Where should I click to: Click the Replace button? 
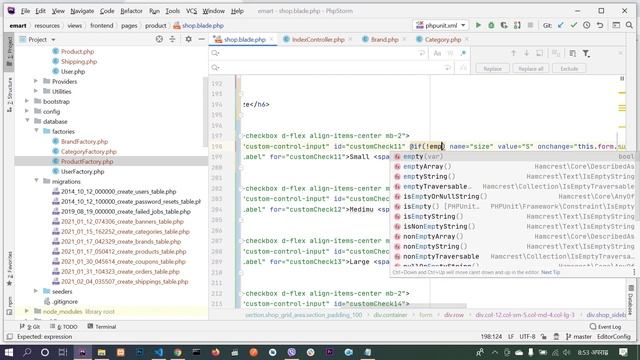pos(492,69)
